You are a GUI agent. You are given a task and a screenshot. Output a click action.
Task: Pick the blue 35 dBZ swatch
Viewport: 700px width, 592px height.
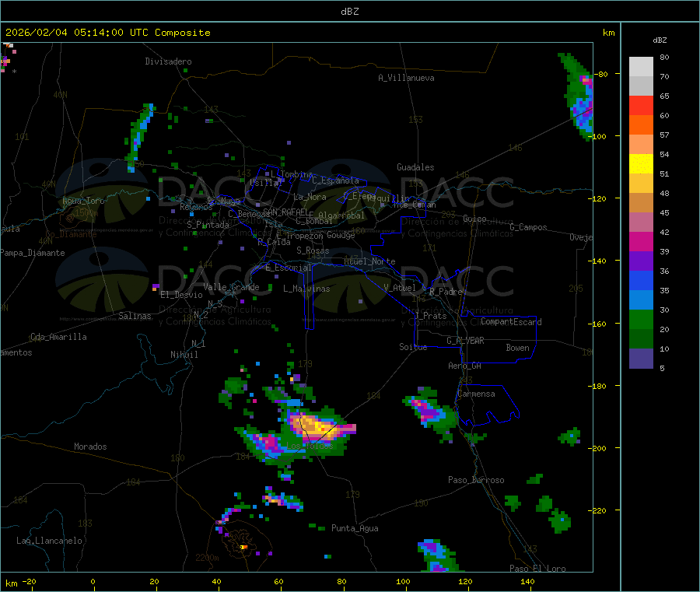(x=641, y=280)
